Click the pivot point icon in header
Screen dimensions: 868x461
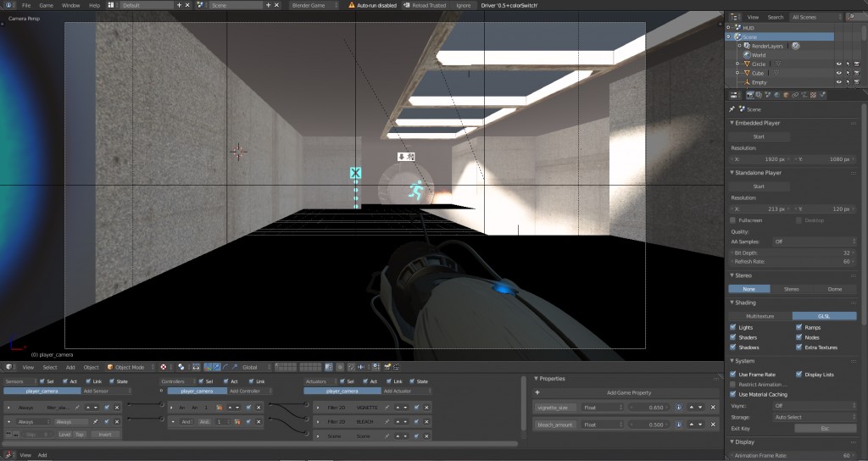pos(181,367)
